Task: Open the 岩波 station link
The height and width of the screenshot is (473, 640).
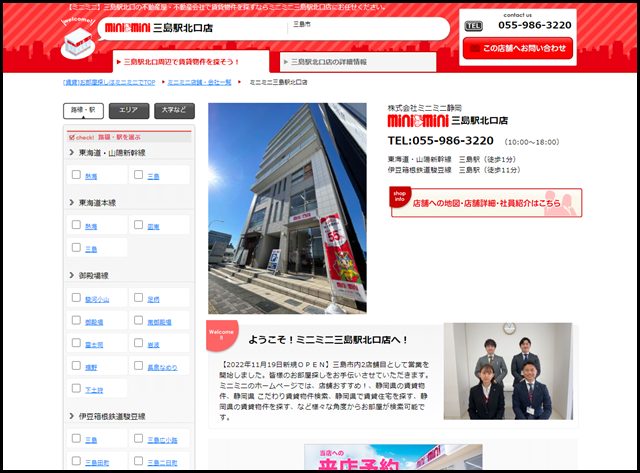Action: point(153,345)
